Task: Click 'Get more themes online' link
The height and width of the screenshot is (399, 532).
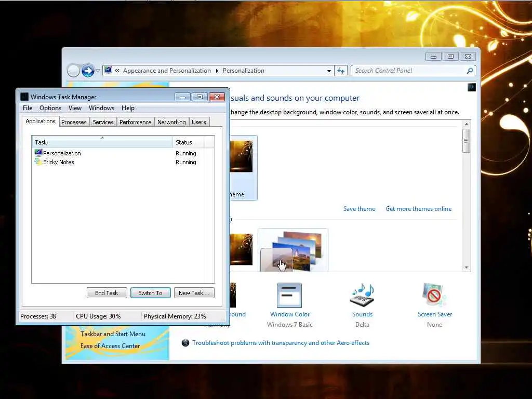Action: (x=418, y=209)
